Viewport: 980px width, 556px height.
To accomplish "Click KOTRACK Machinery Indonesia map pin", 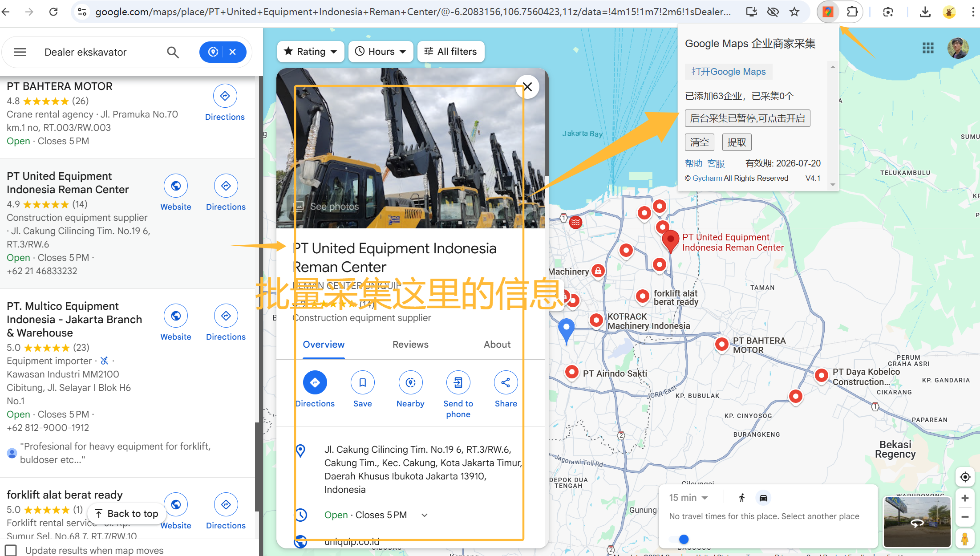I will coord(596,320).
